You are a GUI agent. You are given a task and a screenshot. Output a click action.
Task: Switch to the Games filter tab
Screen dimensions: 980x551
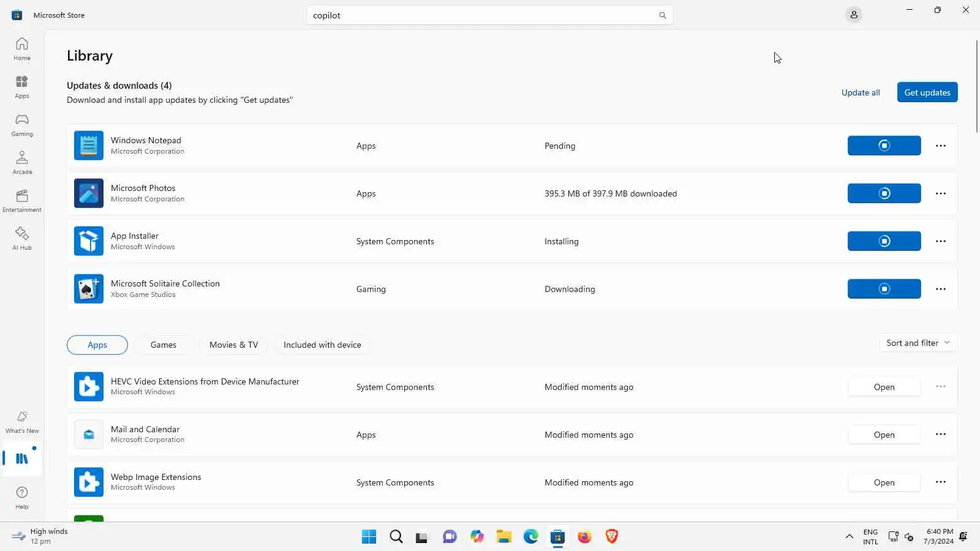click(164, 345)
